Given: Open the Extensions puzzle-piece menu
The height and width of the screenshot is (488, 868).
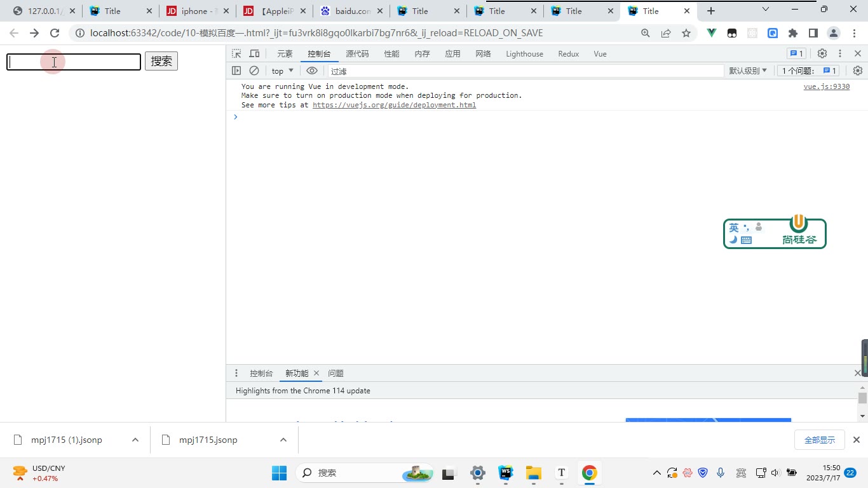Looking at the screenshot, I should 793,33.
